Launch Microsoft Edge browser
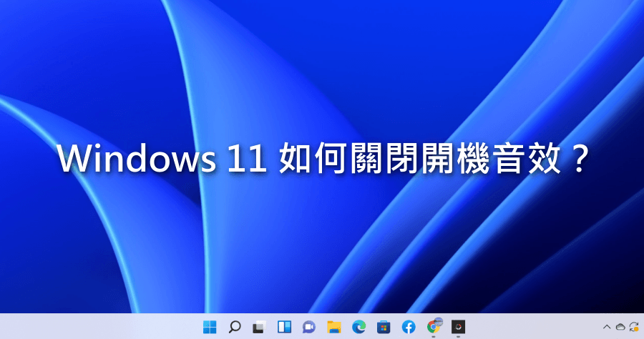This screenshot has height=339, width=644. tap(359, 327)
